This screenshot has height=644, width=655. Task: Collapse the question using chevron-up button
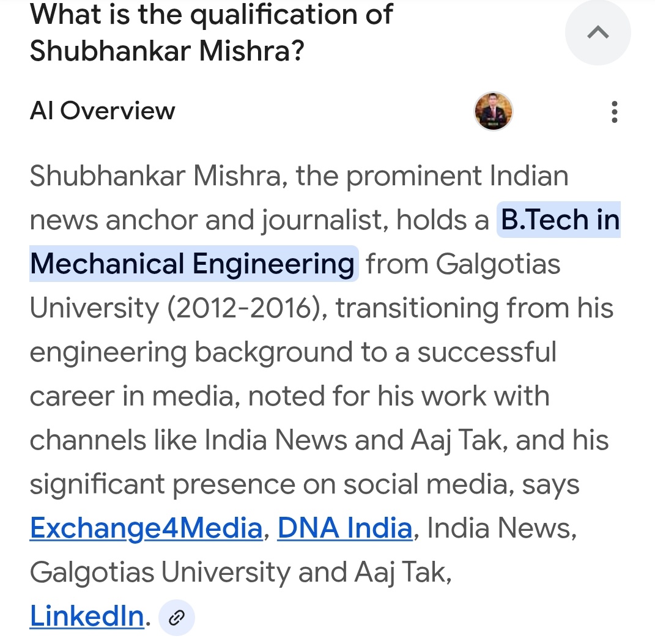[x=598, y=33]
